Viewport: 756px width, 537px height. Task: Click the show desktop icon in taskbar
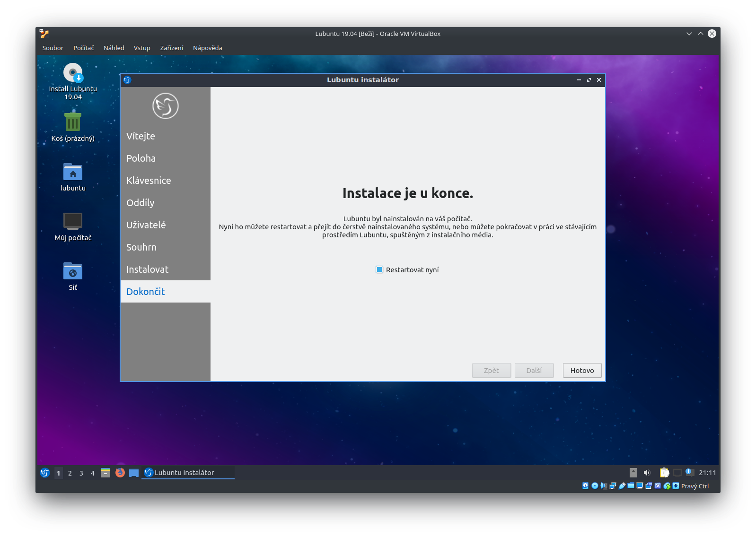(x=134, y=473)
